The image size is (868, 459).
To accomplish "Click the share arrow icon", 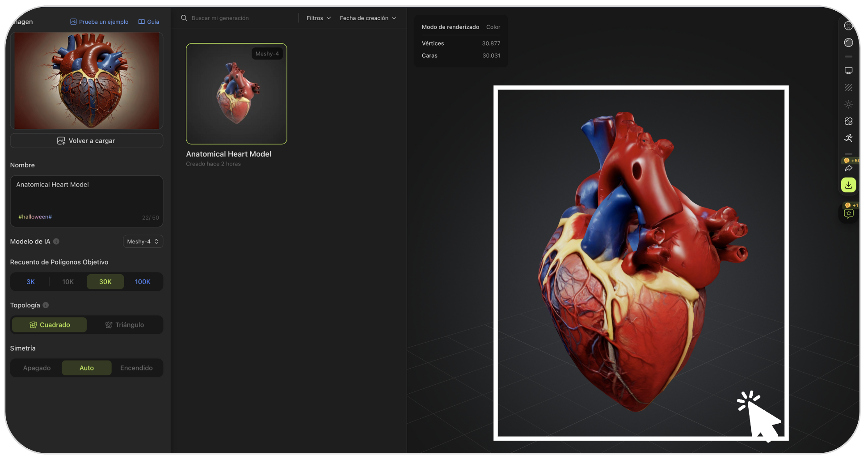I will pyautogui.click(x=848, y=168).
